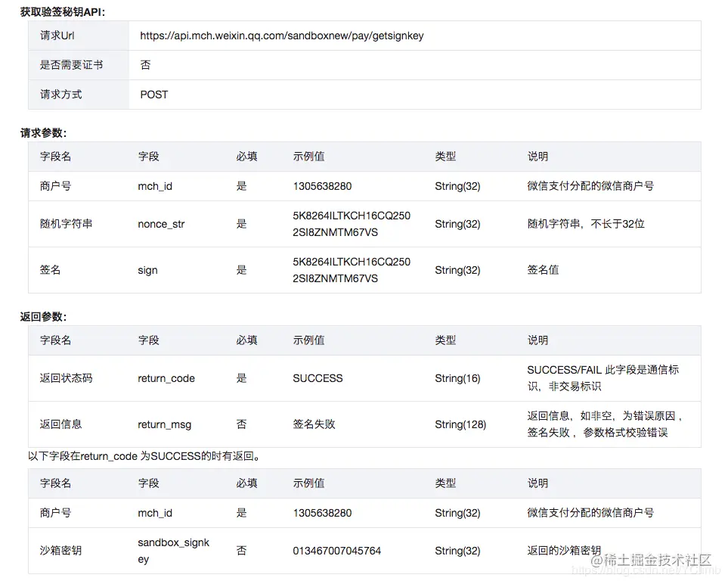Click '示例值' header in 请求参数 table

pos(308,157)
